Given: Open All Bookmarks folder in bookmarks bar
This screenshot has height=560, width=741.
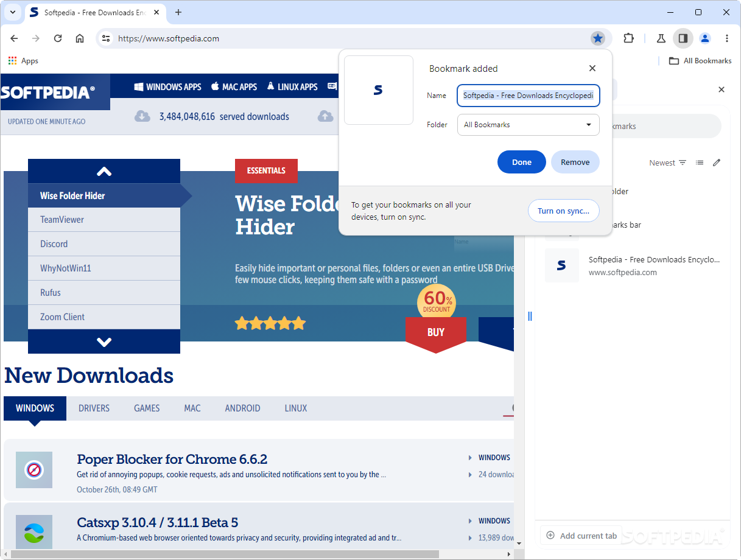Looking at the screenshot, I should click(x=700, y=61).
